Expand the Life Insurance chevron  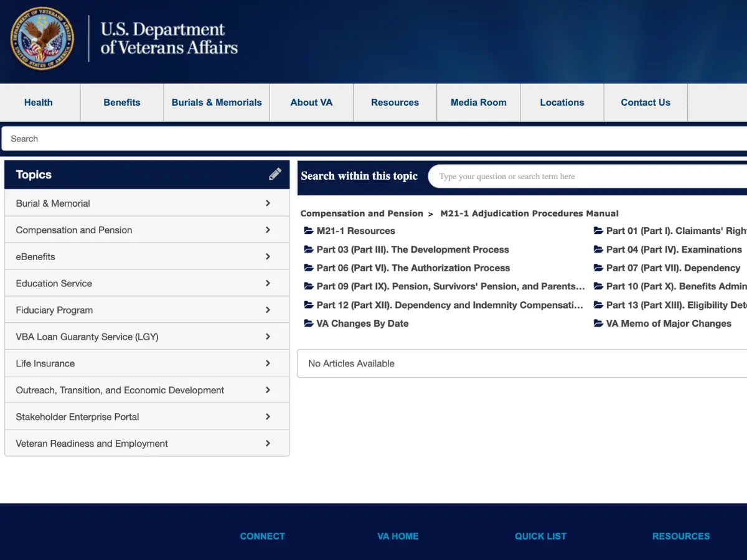click(268, 363)
